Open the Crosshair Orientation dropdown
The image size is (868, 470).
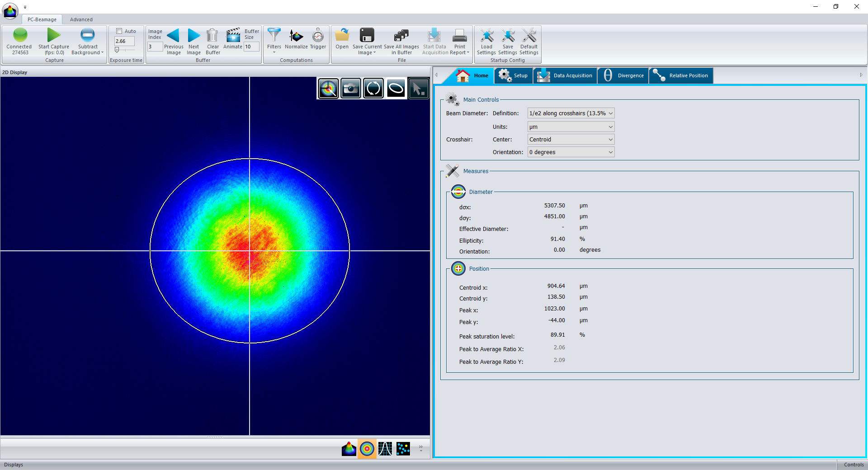click(x=571, y=152)
